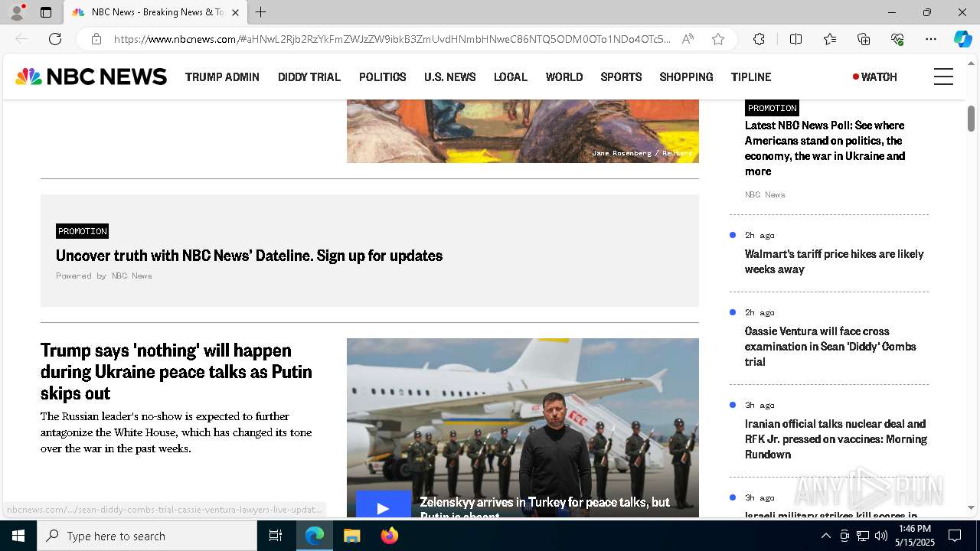
Task: Close the NBC News browser tab
Action: pyautogui.click(x=235, y=12)
